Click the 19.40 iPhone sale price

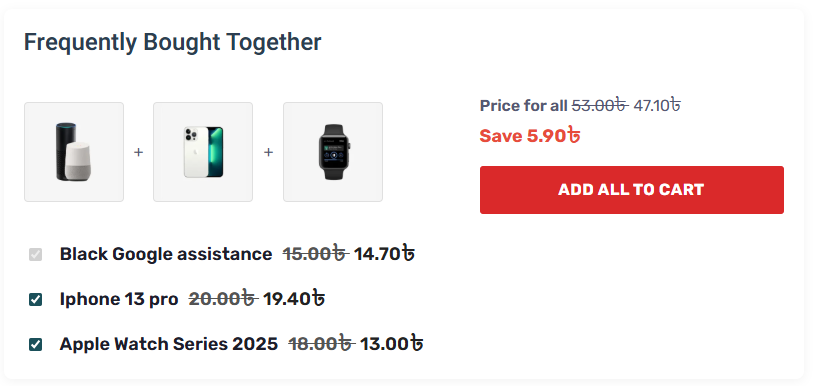pyautogui.click(x=293, y=300)
